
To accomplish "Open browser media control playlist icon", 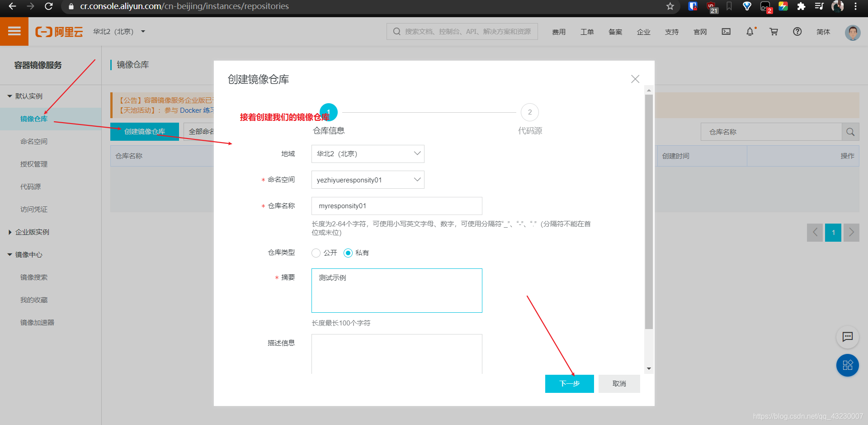I will pos(819,6).
